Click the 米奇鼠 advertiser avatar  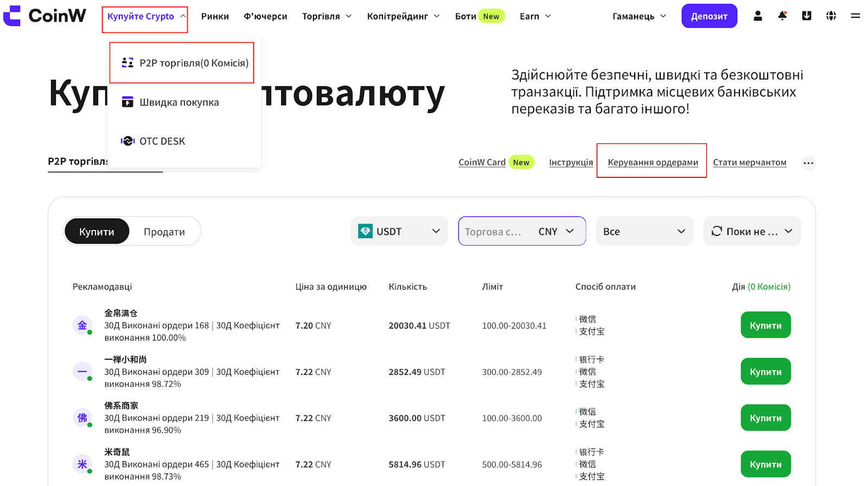tap(82, 464)
